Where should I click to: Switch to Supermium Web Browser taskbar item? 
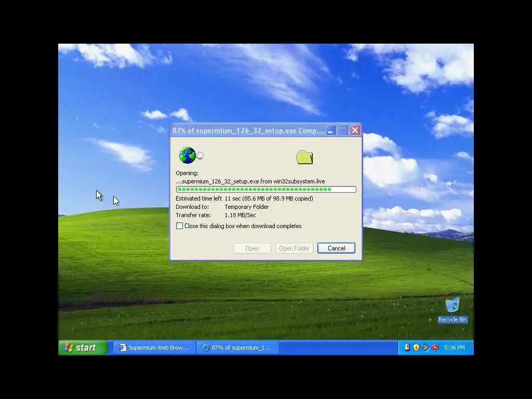tap(154, 348)
